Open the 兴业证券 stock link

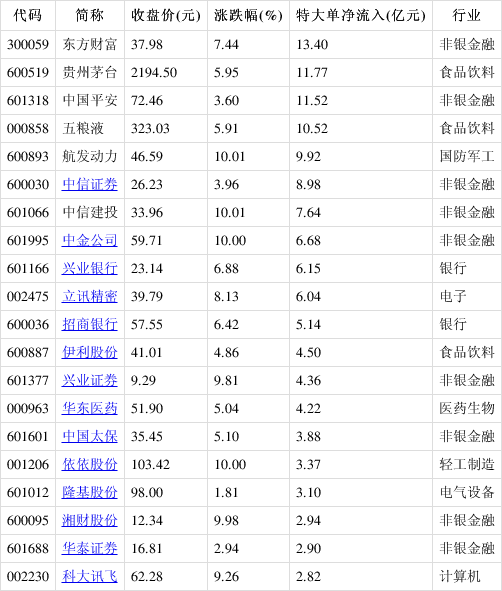tap(90, 380)
